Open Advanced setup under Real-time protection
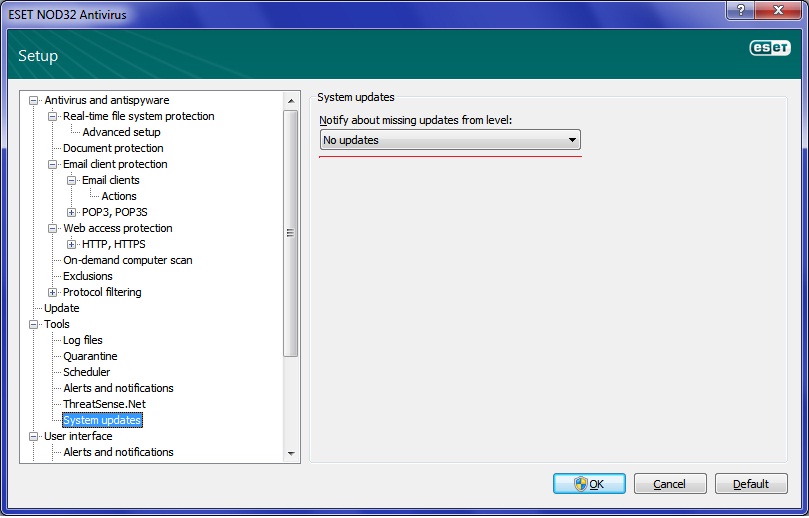 click(121, 132)
